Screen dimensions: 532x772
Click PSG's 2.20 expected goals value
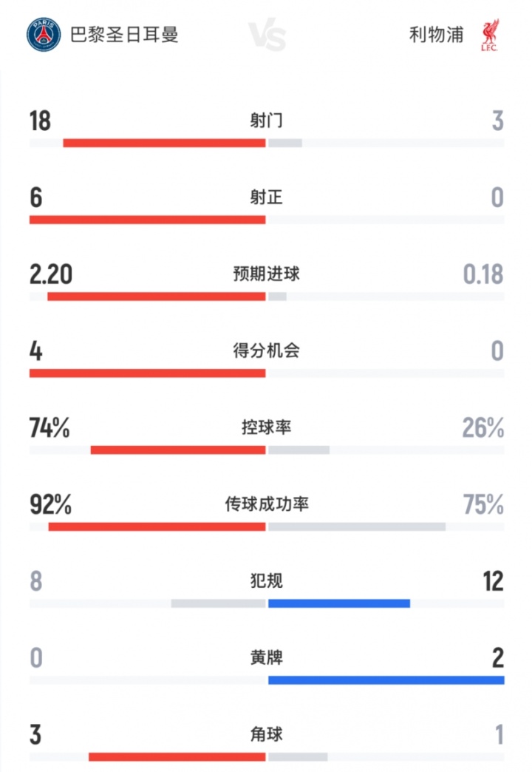(x=51, y=274)
